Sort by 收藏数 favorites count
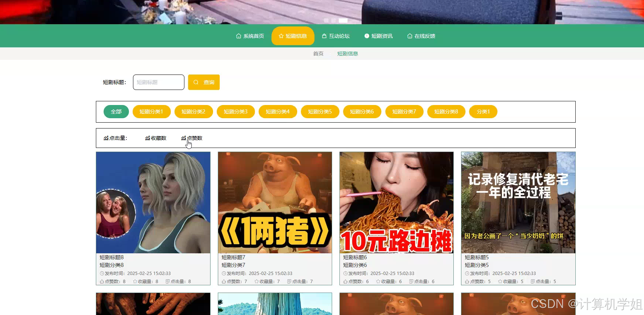The image size is (644, 315). [x=156, y=138]
